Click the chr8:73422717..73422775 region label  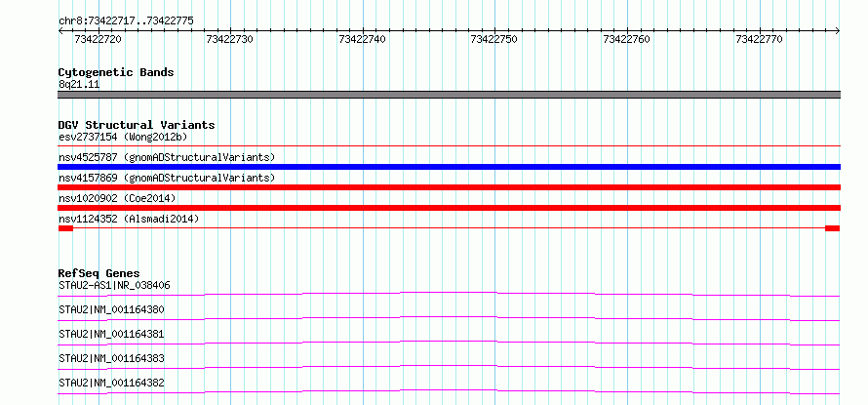click(126, 21)
